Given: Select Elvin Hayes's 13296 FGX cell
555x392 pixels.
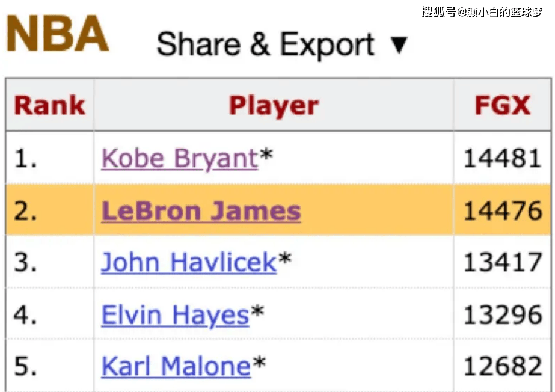Looking at the screenshot, I should tap(503, 314).
